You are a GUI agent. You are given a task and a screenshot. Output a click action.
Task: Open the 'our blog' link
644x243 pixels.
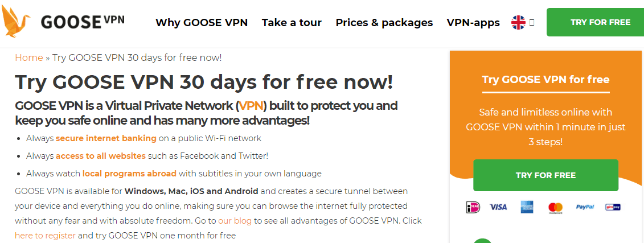(235, 220)
